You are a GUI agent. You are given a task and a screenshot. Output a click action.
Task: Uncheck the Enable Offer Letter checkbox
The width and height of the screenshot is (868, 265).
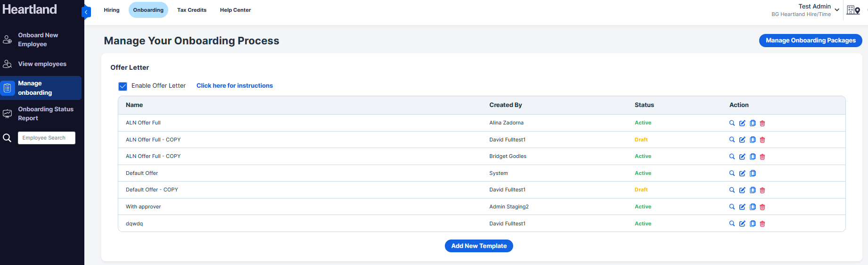pyautogui.click(x=123, y=86)
